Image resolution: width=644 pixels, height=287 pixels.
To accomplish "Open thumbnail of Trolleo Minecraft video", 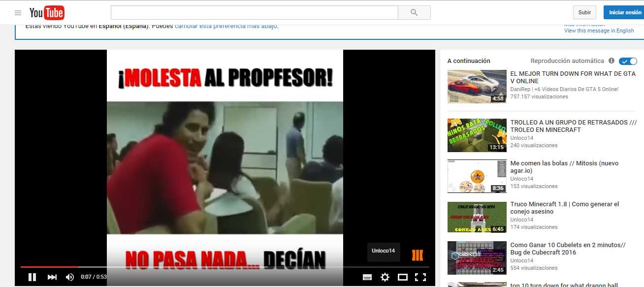I will tap(477, 135).
